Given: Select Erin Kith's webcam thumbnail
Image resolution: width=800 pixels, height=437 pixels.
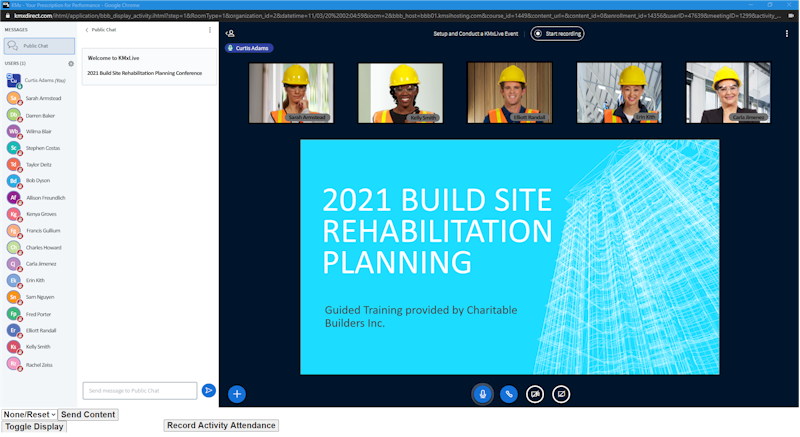Looking at the screenshot, I should (x=619, y=93).
